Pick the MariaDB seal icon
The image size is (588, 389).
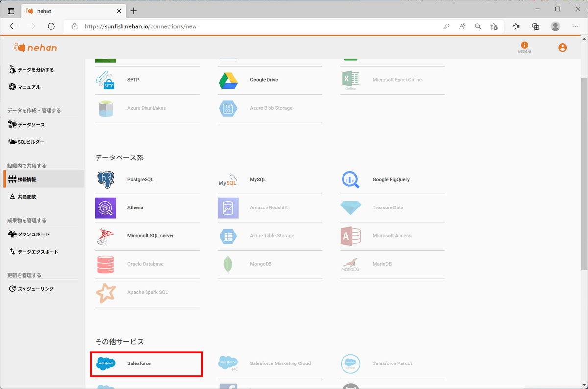(x=350, y=264)
